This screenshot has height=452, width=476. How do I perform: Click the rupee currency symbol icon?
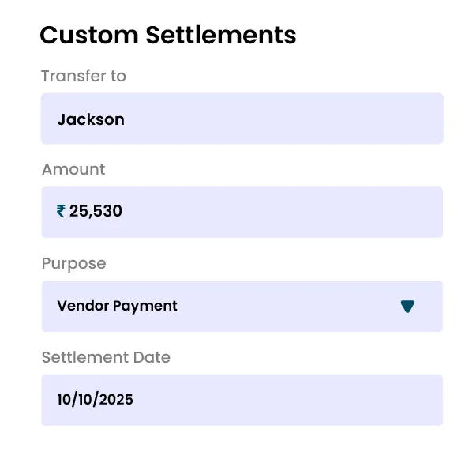[62, 211]
